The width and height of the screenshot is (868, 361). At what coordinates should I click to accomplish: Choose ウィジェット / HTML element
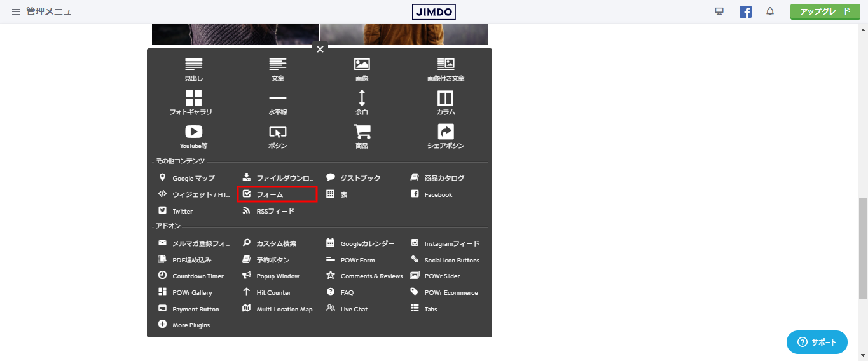click(x=193, y=194)
